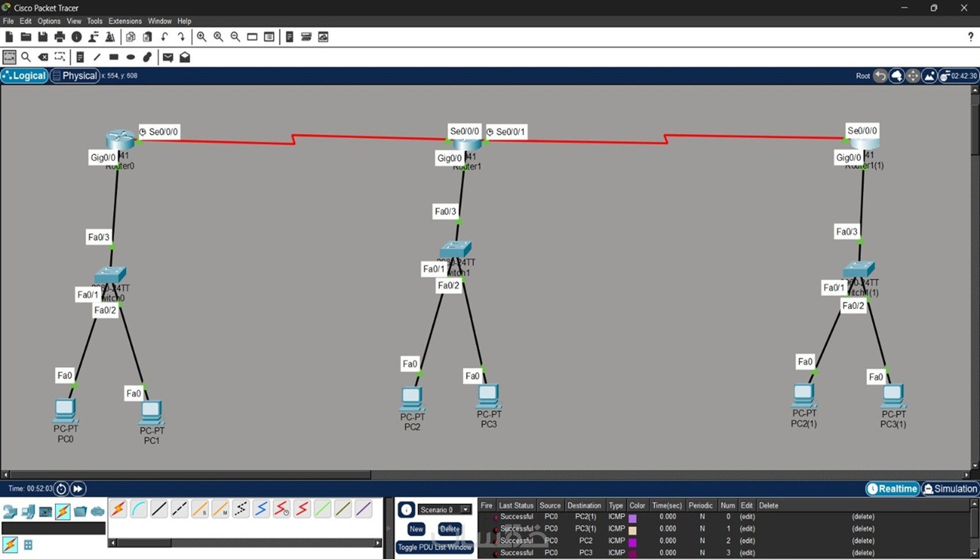Open the View menu
This screenshot has width=980, height=559.
[74, 21]
